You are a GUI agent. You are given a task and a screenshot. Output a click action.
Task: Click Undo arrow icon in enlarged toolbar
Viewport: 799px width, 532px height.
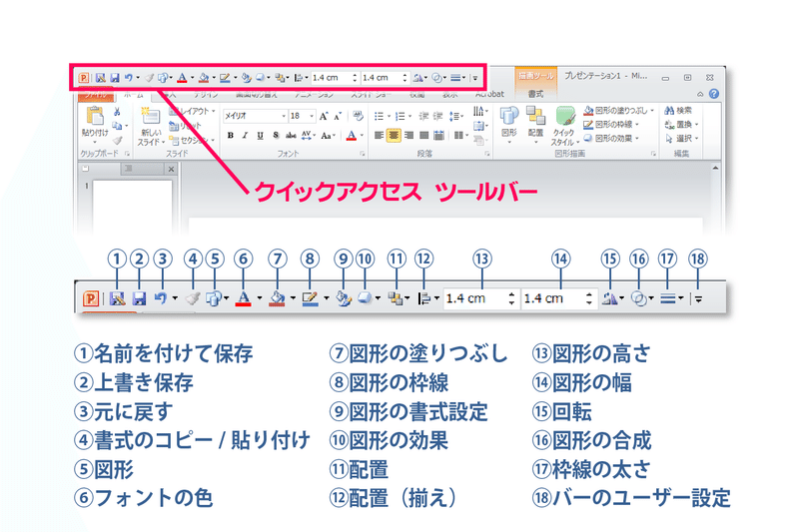point(161,298)
